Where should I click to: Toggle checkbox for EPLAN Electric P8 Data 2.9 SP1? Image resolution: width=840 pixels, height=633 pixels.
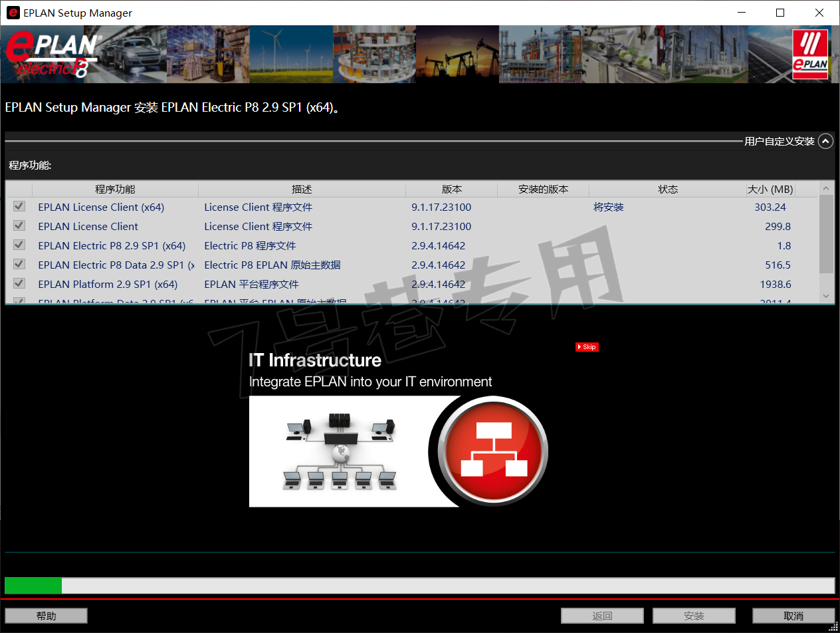click(x=19, y=265)
